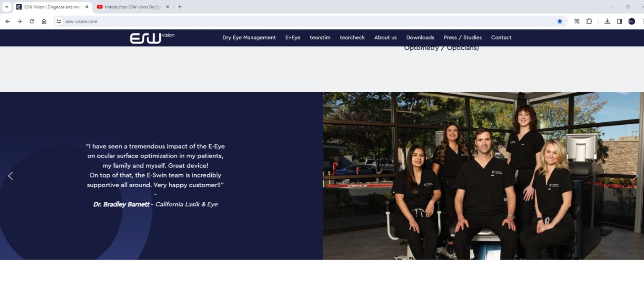This screenshot has height=286, width=644.
Task: View site information icon in address bar
Action: [x=59, y=21]
